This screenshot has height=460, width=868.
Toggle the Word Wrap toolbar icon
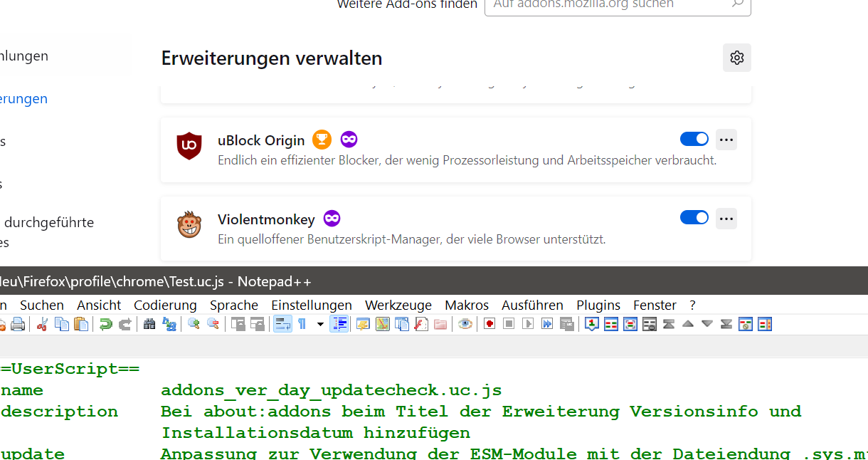(x=282, y=324)
